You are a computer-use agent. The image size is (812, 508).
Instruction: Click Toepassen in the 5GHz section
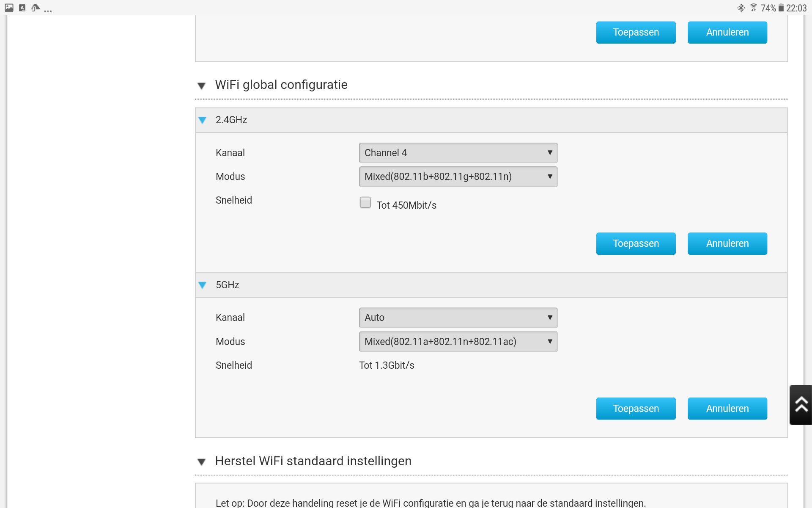636,409
